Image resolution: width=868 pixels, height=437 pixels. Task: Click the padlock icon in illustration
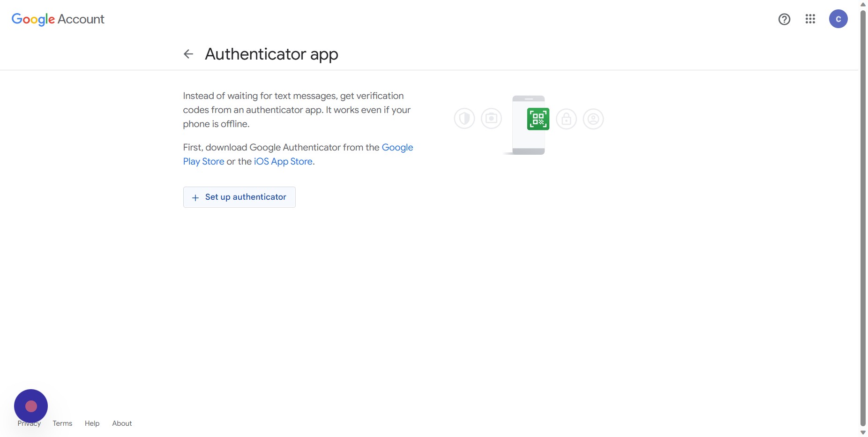pyautogui.click(x=566, y=119)
